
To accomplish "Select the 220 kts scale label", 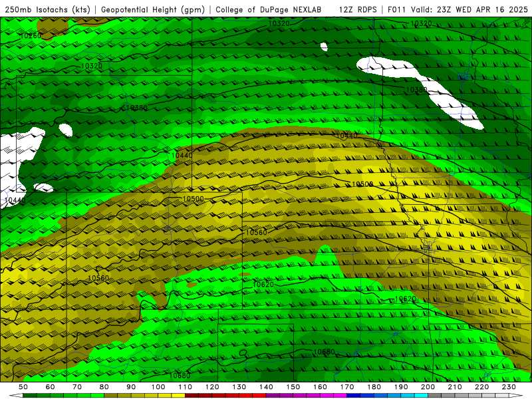I will click(481, 387).
